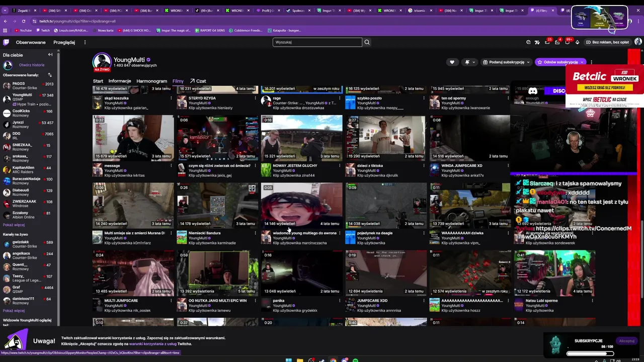This screenshot has height=362, width=644.
Task: Open the game icon beside 'skąd koszulka'
Action: click(97, 103)
